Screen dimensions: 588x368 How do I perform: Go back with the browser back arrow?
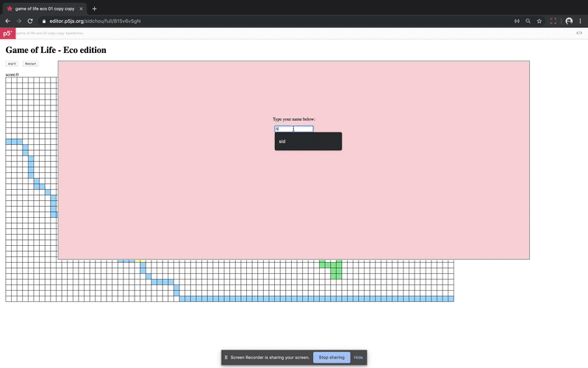click(7, 21)
